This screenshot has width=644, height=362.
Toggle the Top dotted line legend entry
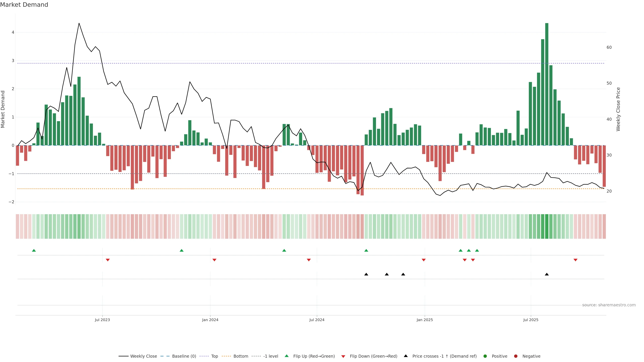click(214, 356)
